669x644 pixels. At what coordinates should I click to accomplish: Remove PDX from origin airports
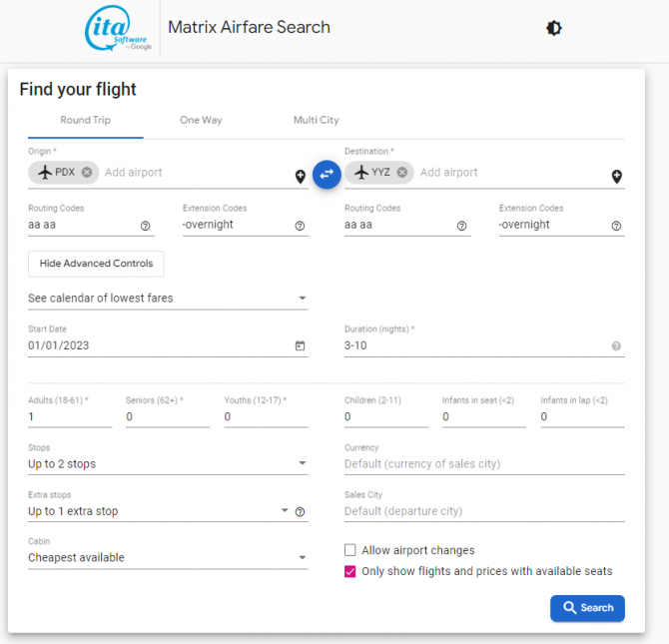(87, 172)
